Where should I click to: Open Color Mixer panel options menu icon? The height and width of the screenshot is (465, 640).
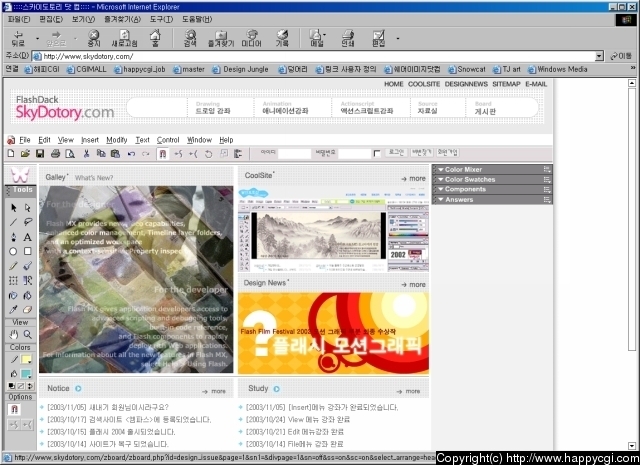[547, 169]
